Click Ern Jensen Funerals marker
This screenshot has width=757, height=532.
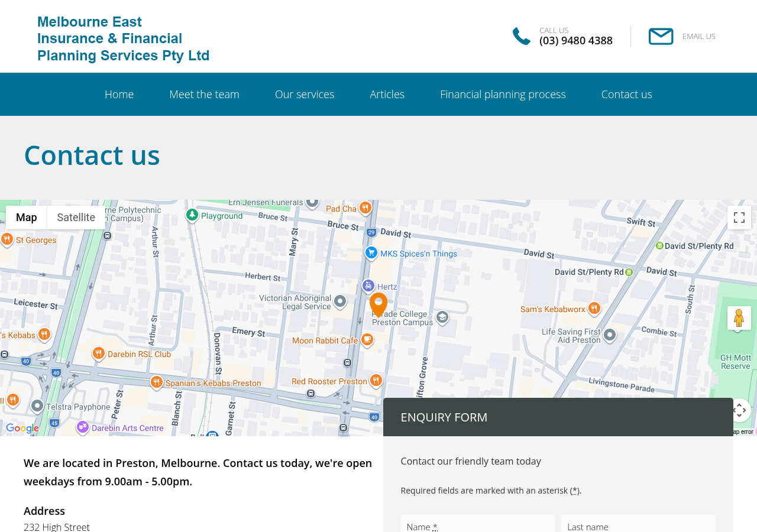(313, 203)
